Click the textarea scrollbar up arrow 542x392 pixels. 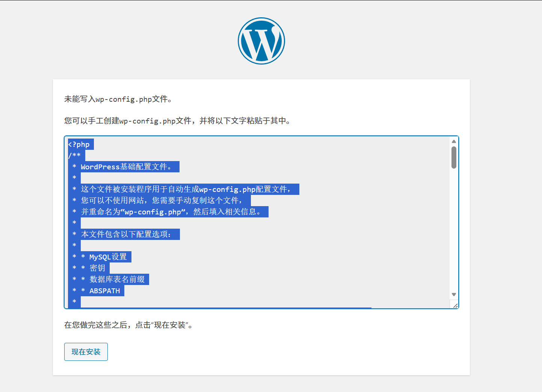[x=454, y=141]
